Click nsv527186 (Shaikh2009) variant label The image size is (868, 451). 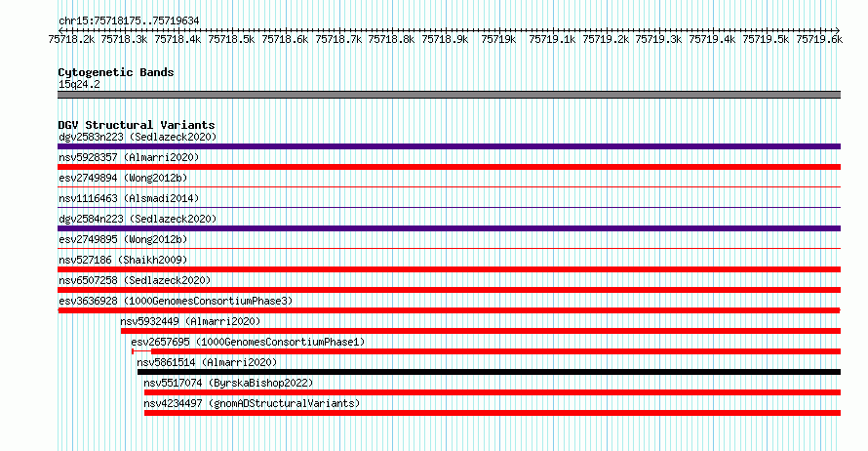coord(123,260)
